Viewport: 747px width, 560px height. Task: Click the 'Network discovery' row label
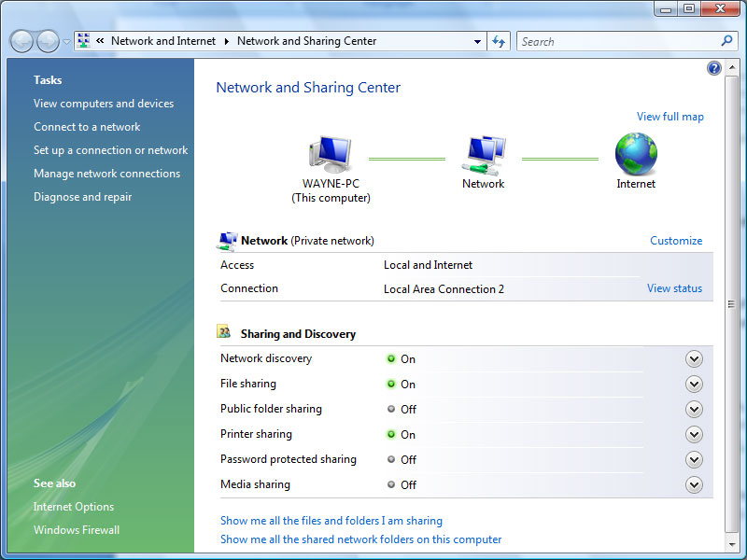pos(266,358)
